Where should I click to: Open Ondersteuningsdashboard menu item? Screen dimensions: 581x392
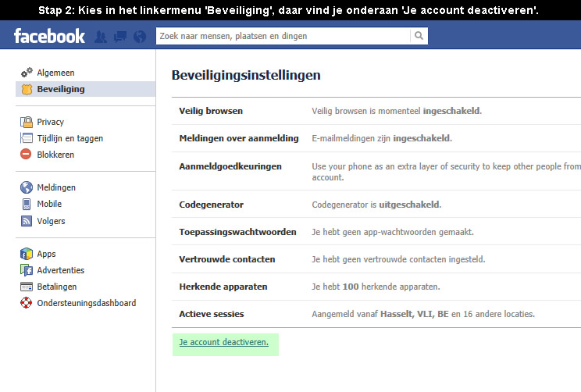[87, 303]
